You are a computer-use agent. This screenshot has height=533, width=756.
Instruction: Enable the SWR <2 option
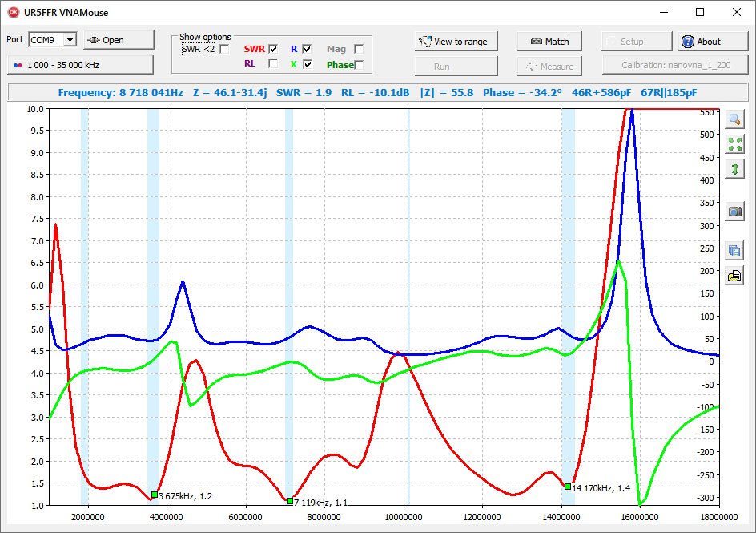(224, 49)
